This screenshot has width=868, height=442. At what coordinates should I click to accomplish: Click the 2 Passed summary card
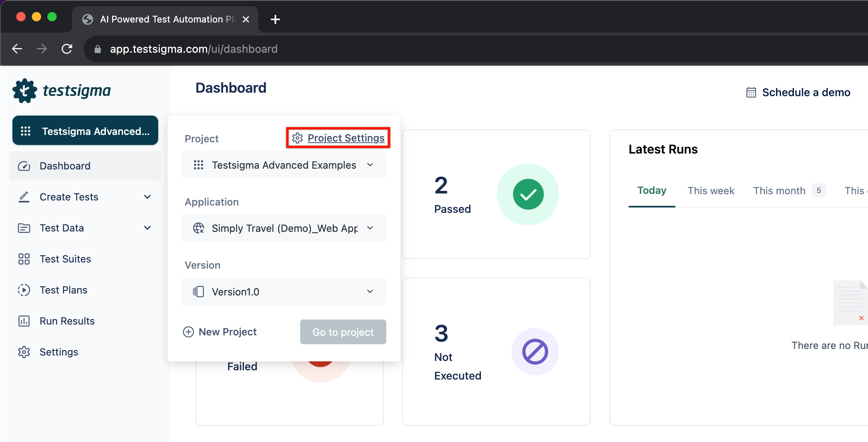(x=496, y=194)
